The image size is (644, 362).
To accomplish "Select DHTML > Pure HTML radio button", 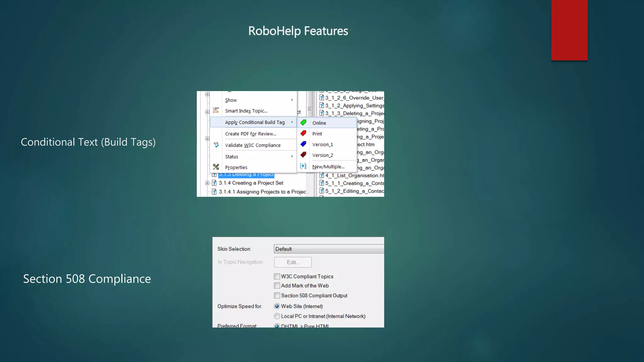I will click(x=277, y=326).
